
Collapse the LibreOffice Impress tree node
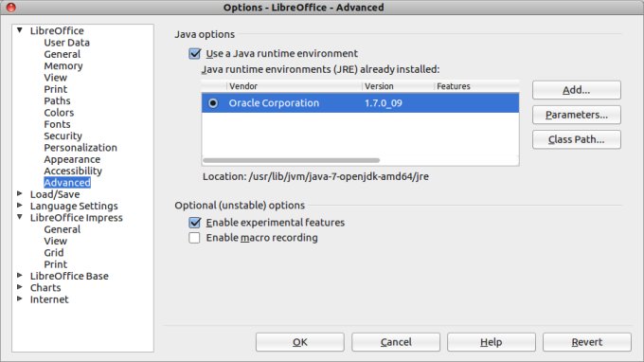coord(19,217)
